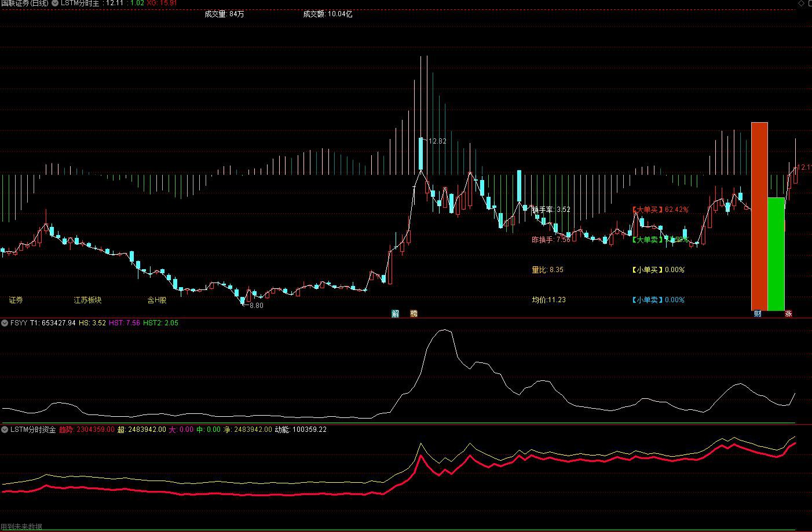Screen dimensions: 812x532
Task: Click the current price 12.1 label at right edge
Action: pyautogui.click(x=804, y=167)
